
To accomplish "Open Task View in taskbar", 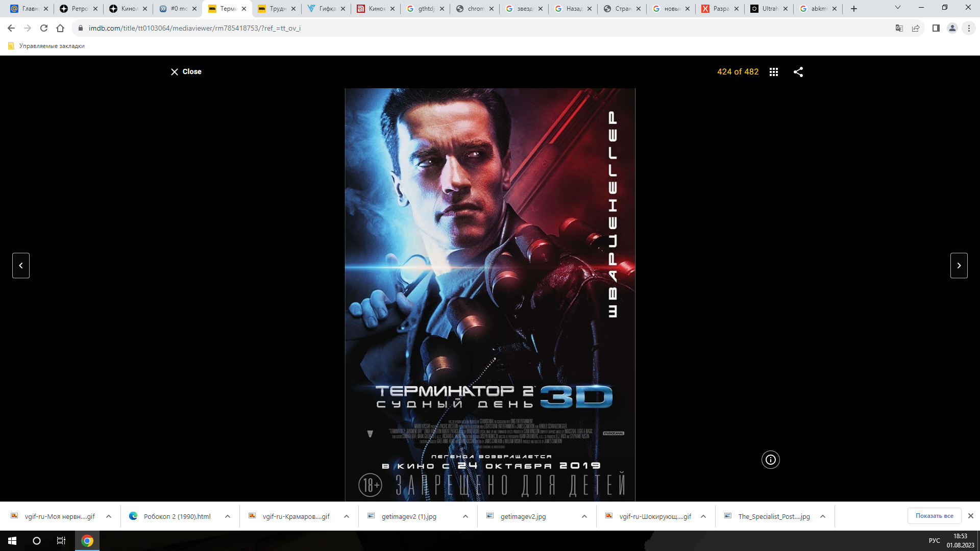I will pos(61,541).
